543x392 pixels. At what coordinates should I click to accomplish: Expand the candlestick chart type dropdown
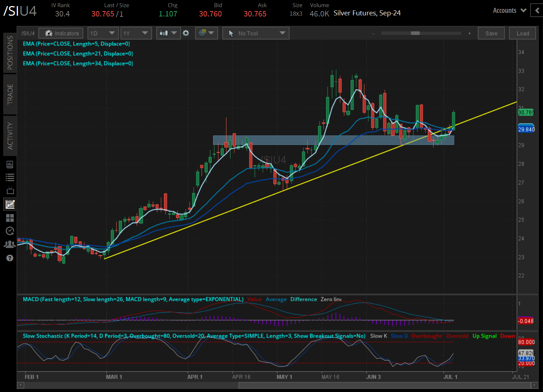coord(168,33)
